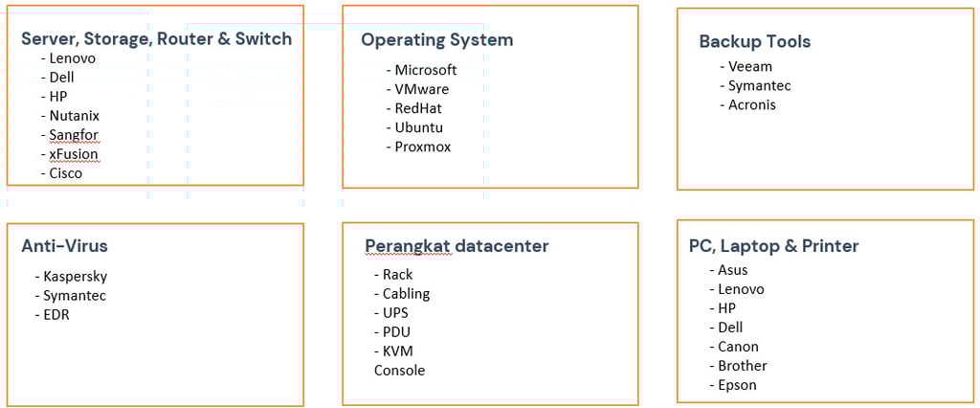Select the 'Nutanix' list item
This screenshot has width=980, height=408.
click(x=74, y=116)
